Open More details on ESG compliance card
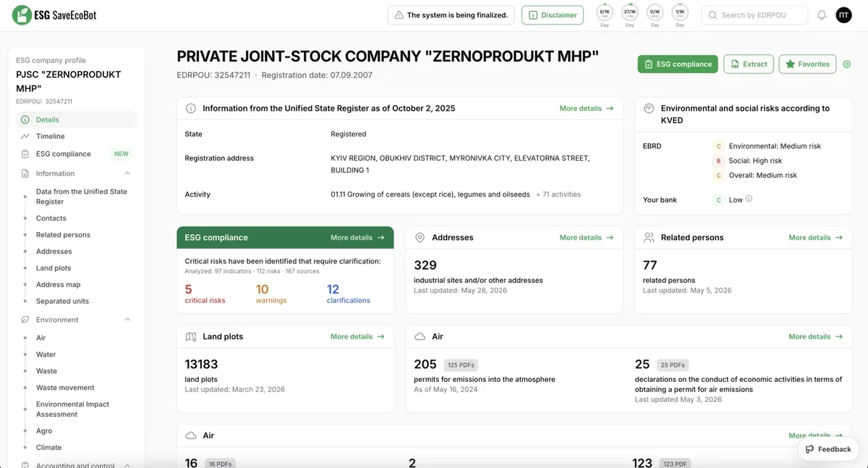 click(357, 237)
